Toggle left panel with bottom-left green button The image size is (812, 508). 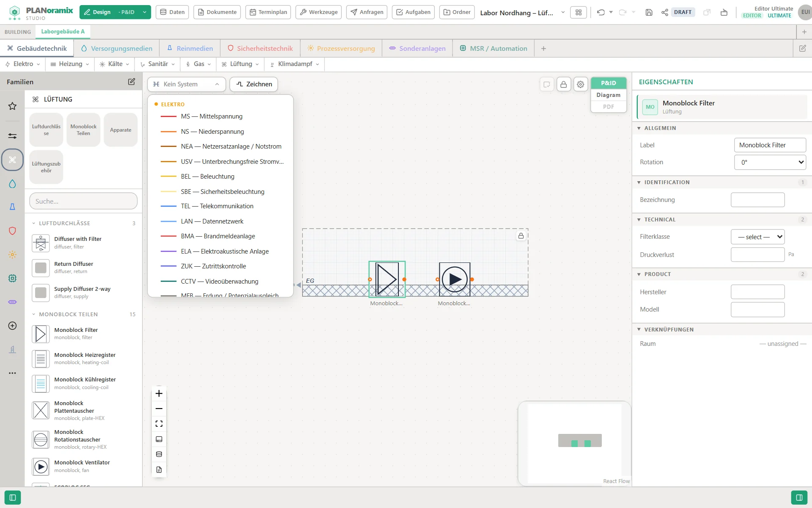13,497
